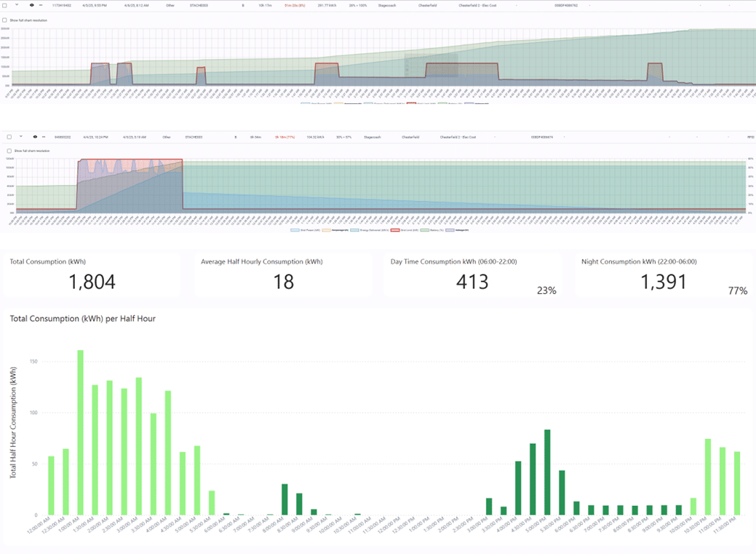Collapse the second session row using its chevron

[20, 136]
